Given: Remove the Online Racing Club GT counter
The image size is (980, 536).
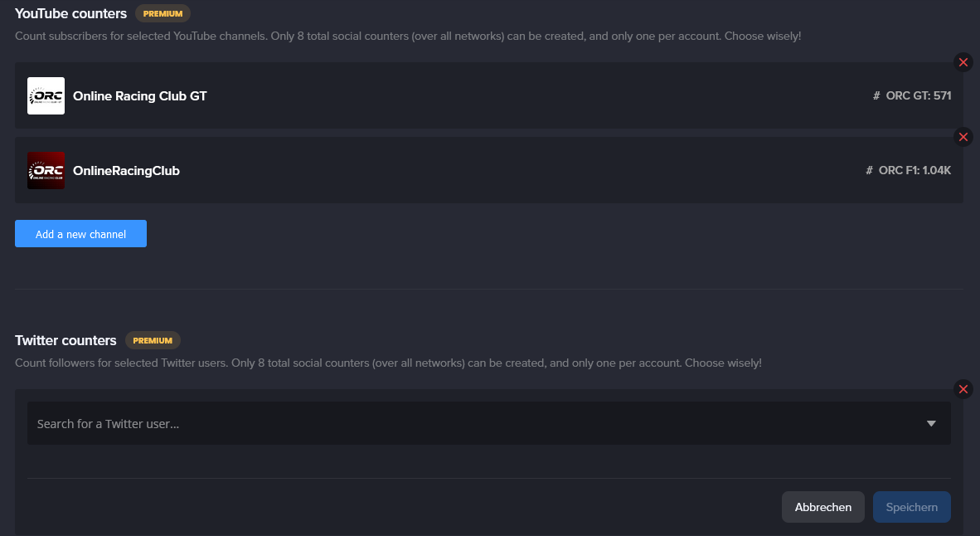Looking at the screenshot, I should (x=963, y=62).
